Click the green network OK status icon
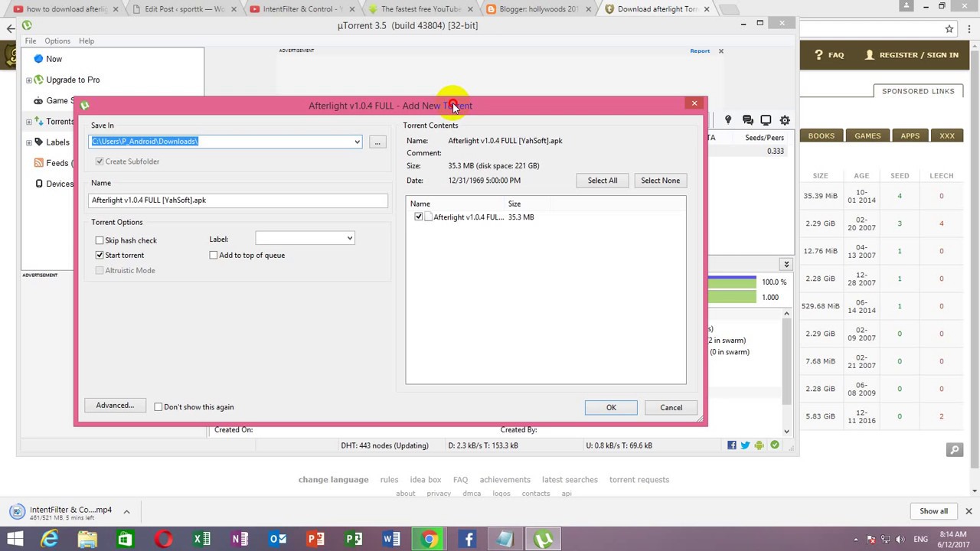Viewport: 980px width, 551px height. (x=775, y=445)
